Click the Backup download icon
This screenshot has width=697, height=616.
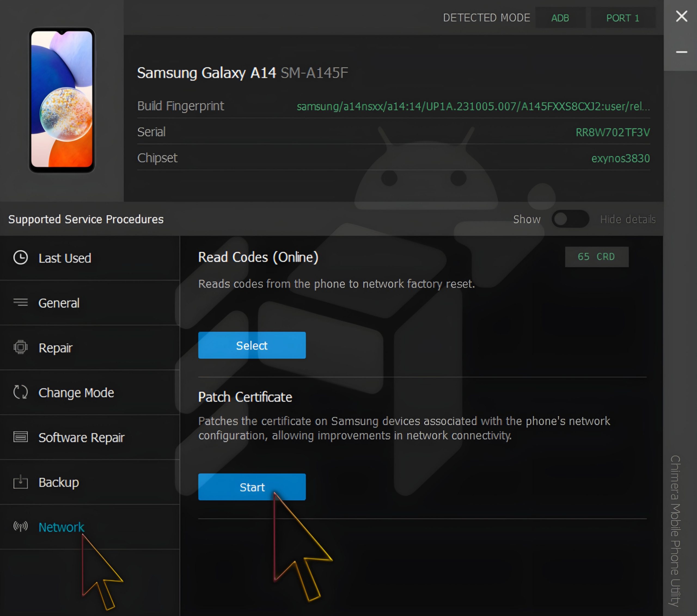[x=20, y=482]
